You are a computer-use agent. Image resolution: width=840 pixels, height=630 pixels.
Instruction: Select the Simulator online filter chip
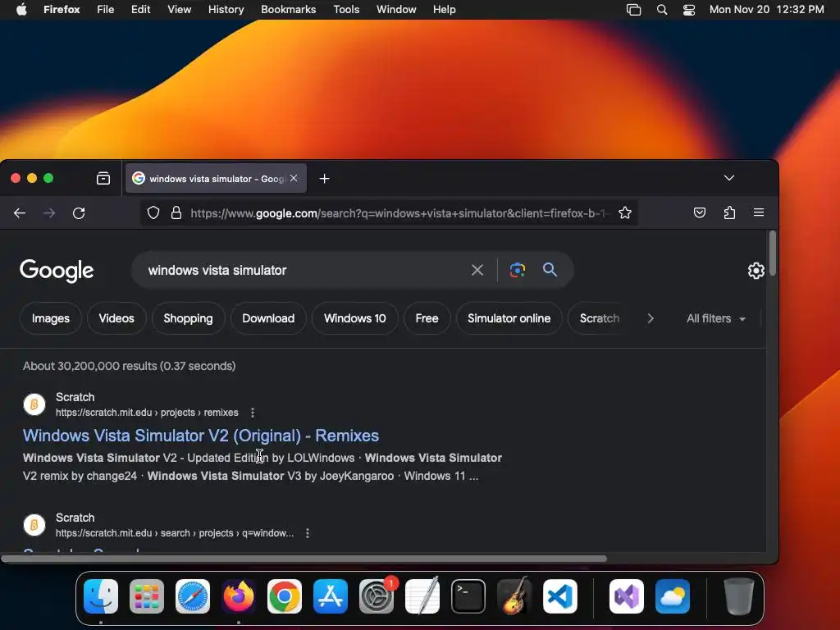[x=509, y=318]
